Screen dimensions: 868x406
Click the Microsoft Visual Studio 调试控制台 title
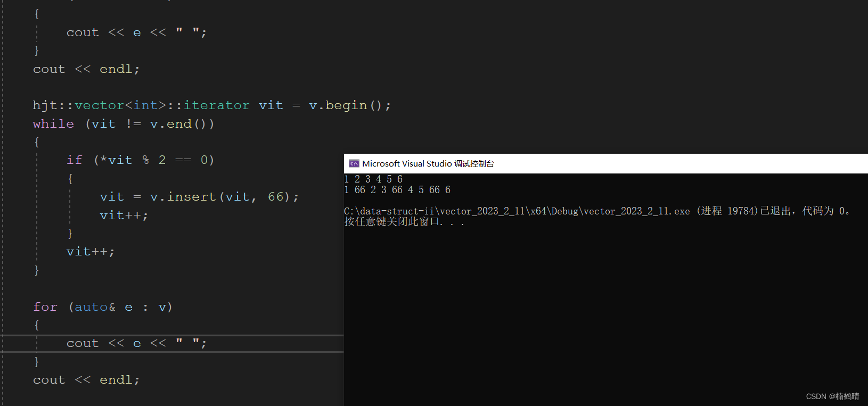coord(428,163)
